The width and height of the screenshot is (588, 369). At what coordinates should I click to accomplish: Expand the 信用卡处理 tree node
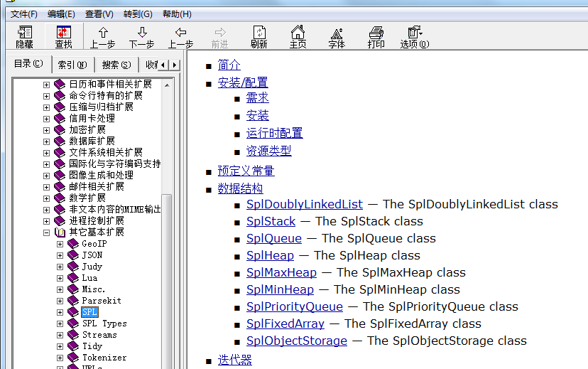click(46, 119)
